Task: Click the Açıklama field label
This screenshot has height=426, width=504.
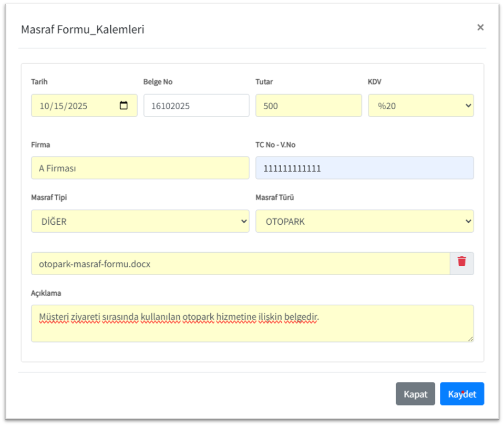Action: [x=46, y=293]
